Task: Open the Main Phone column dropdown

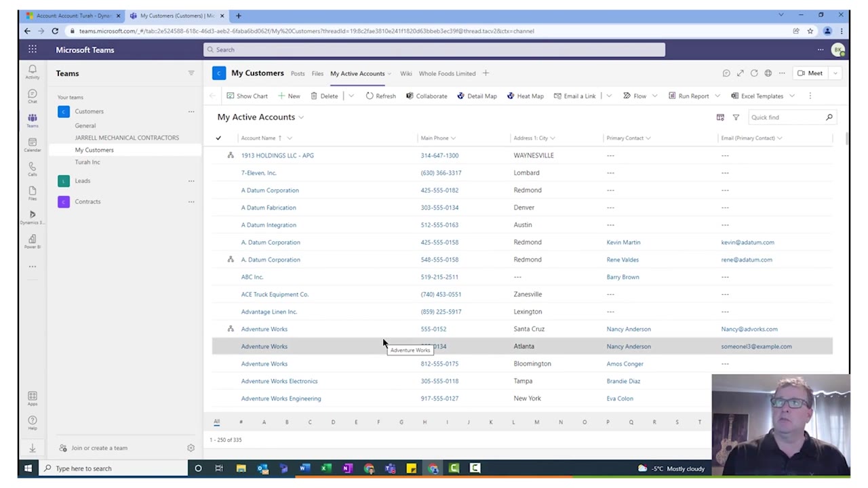Action: point(452,138)
